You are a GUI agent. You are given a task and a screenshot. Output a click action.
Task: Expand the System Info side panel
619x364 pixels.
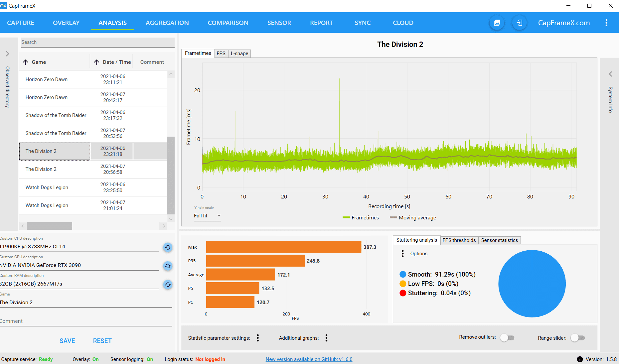point(610,74)
